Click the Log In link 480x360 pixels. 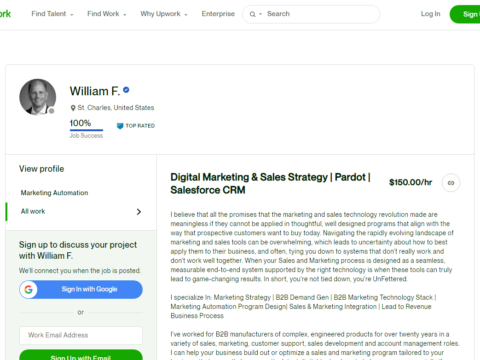click(430, 14)
